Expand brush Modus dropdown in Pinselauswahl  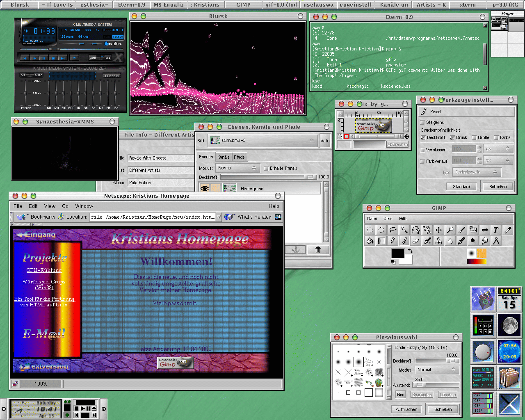click(x=436, y=370)
